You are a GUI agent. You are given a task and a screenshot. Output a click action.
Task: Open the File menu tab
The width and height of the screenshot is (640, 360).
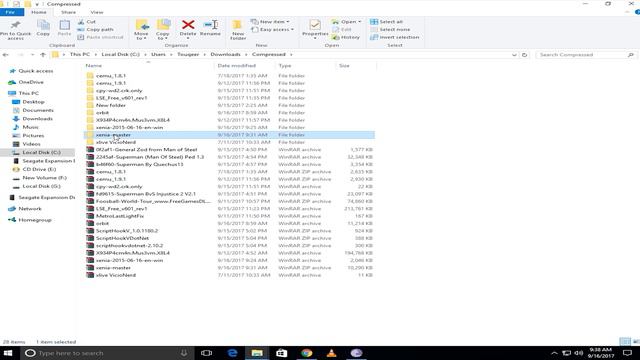[11, 12]
